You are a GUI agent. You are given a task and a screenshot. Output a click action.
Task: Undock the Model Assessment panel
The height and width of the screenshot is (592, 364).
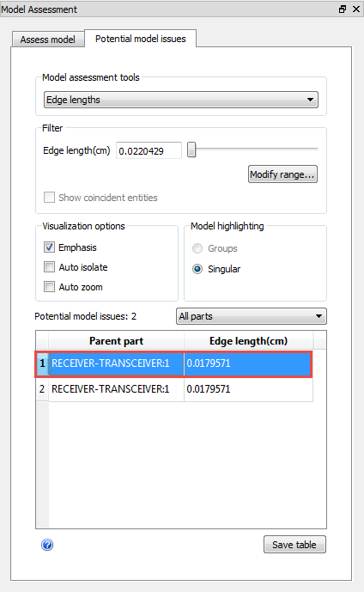[343, 9]
